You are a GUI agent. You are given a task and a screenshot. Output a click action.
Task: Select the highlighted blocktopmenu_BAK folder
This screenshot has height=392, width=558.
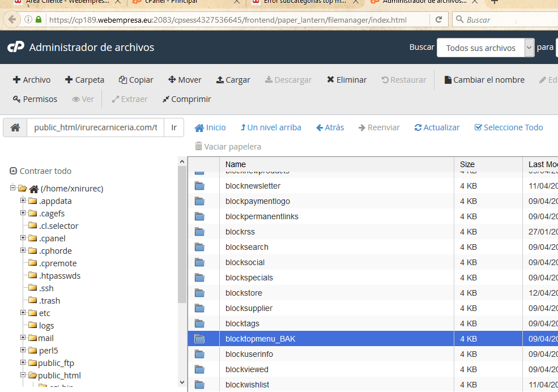click(373, 339)
